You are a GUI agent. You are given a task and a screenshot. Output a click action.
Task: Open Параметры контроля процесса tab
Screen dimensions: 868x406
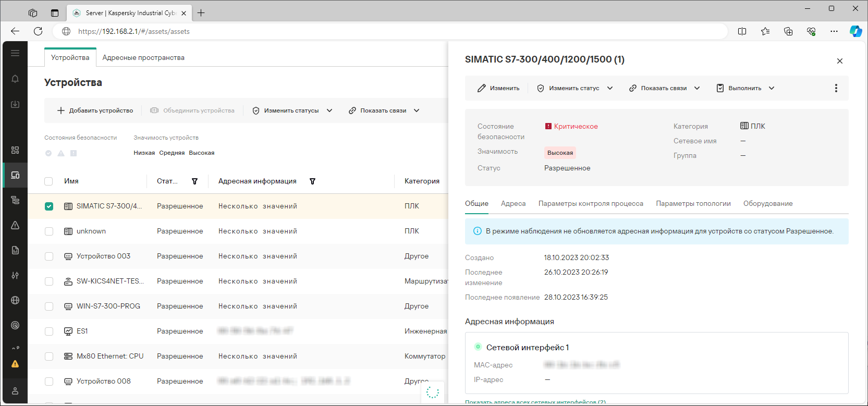click(591, 203)
